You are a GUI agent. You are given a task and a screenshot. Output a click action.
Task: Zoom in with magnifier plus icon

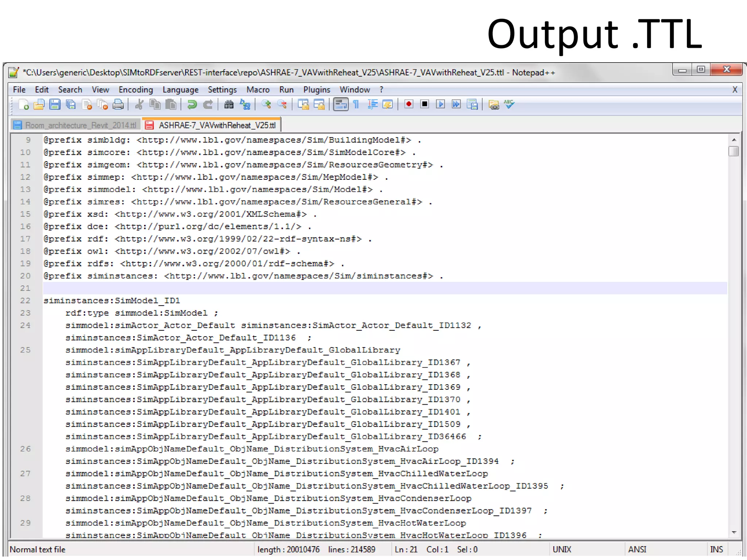click(266, 105)
